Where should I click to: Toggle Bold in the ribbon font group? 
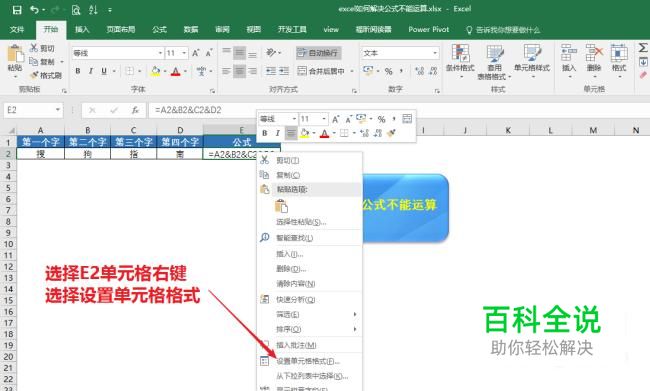pos(78,71)
